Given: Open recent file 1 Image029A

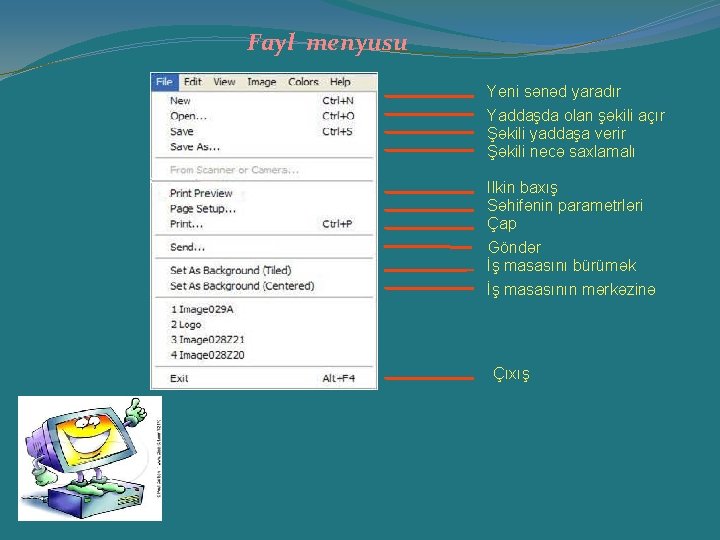Looking at the screenshot, I should [x=264, y=309].
